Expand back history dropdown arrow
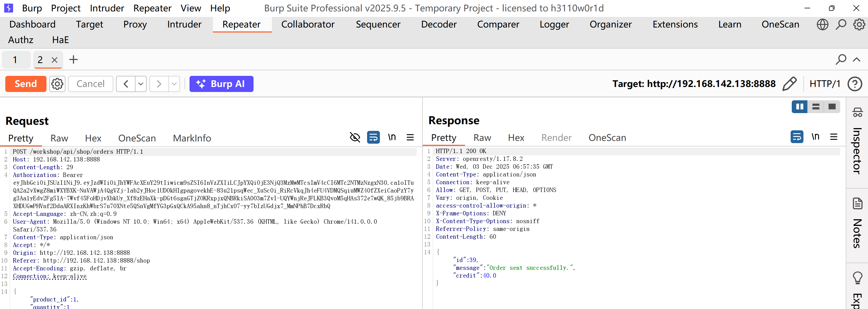Viewport: 868px width, 309px height. (x=141, y=84)
